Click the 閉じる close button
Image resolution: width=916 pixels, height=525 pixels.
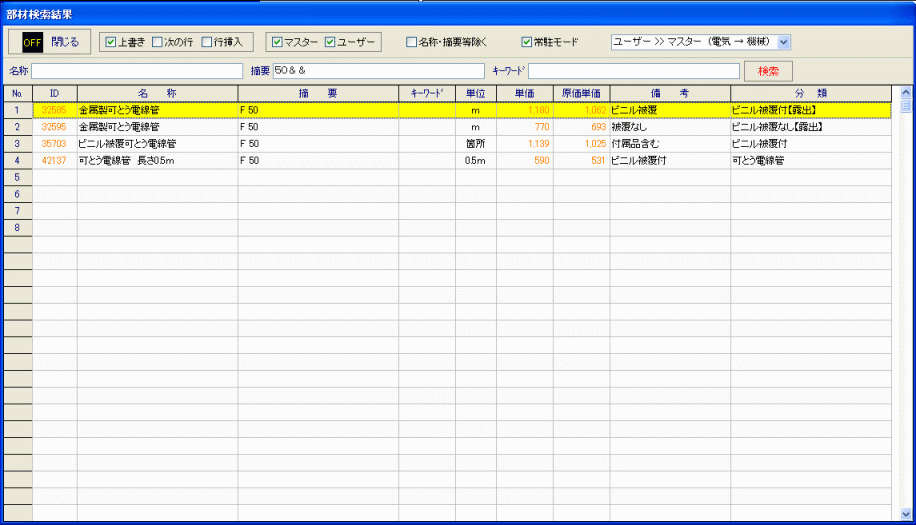(x=50, y=42)
